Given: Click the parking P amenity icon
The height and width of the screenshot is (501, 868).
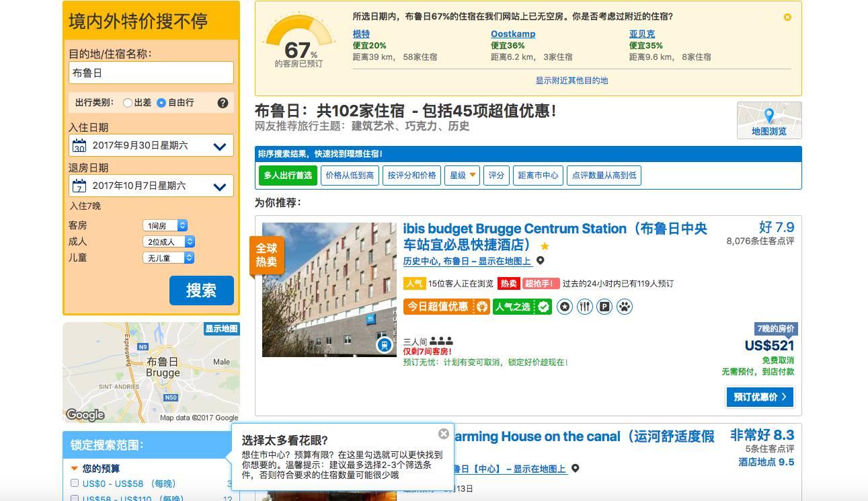Looking at the screenshot, I should click(605, 307).
